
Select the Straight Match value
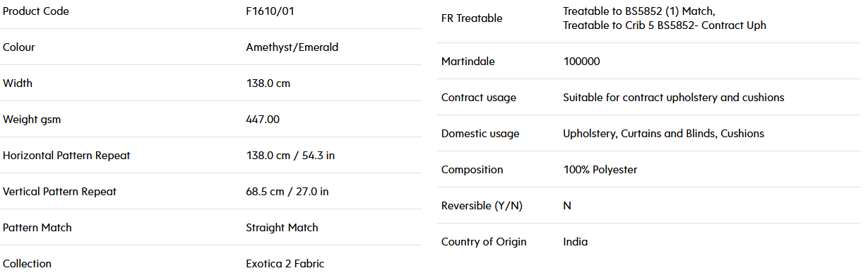point(282,228)
